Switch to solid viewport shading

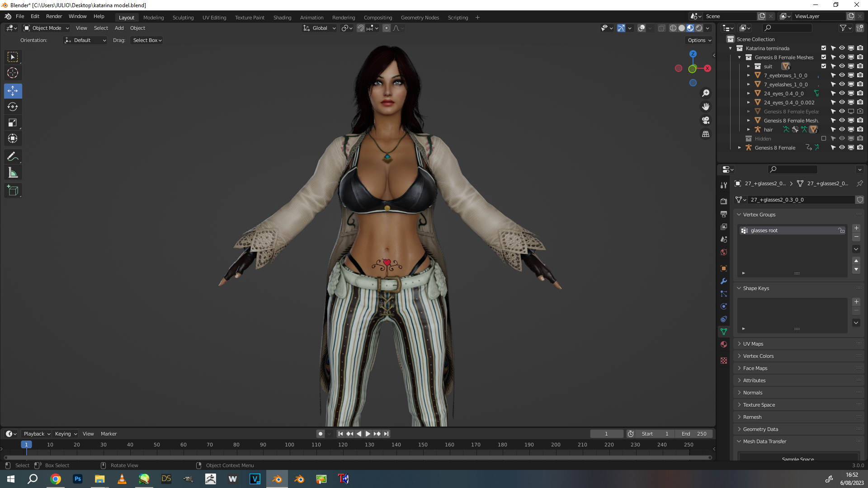tap(682, 28)
